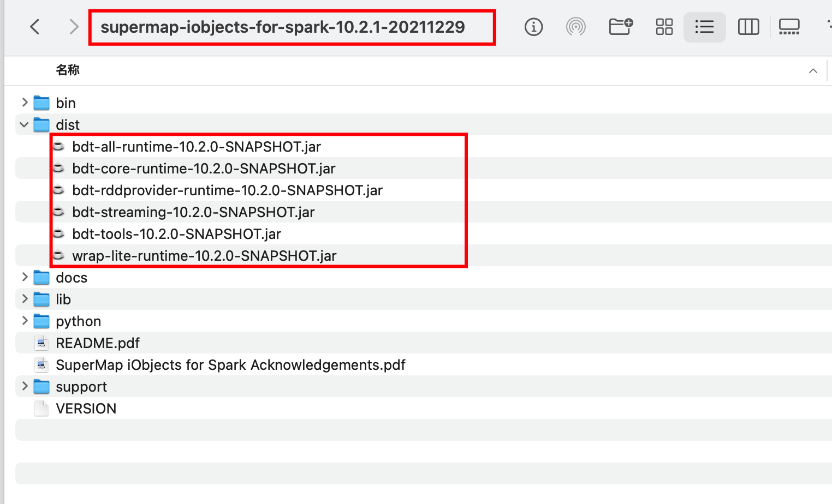
Task: Expand the lib folder
Action: [x=25, y=299]
